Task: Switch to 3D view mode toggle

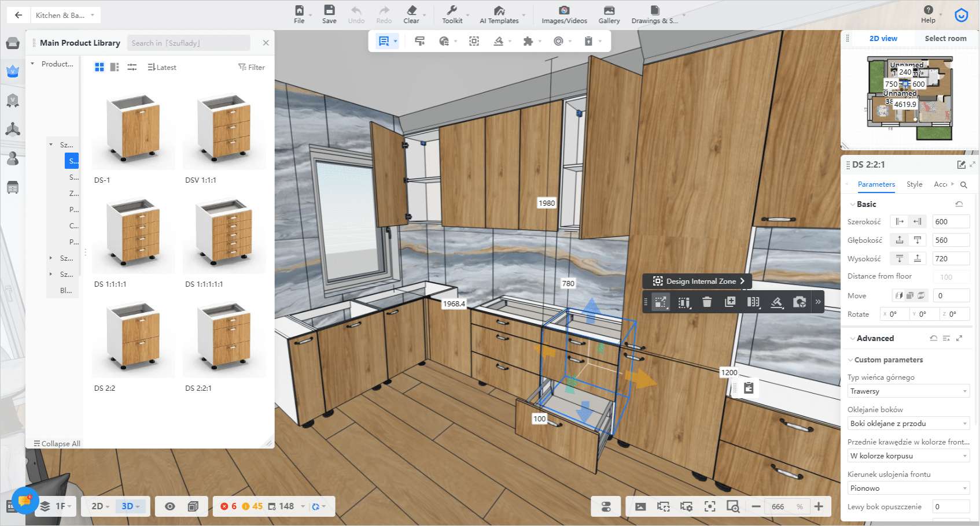Action: coord(127,506)
